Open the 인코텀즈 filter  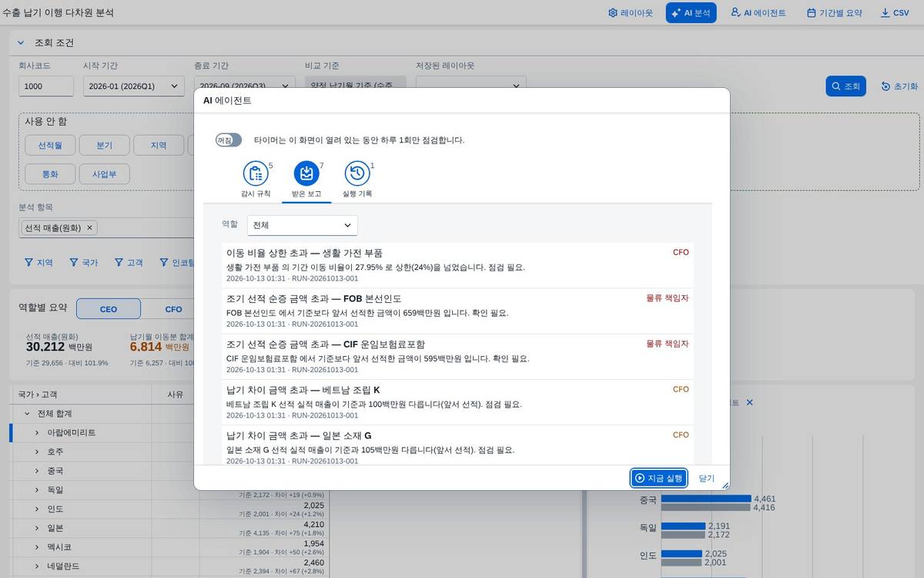176,262
